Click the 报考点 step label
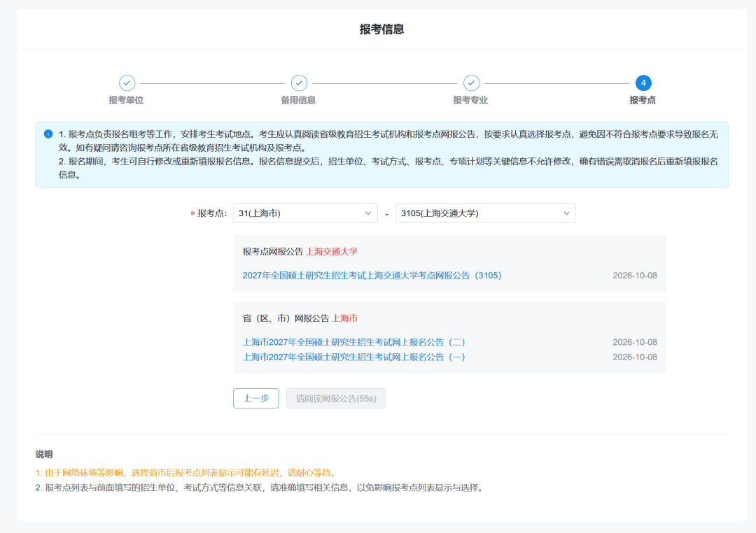 (x=643, y=100)
